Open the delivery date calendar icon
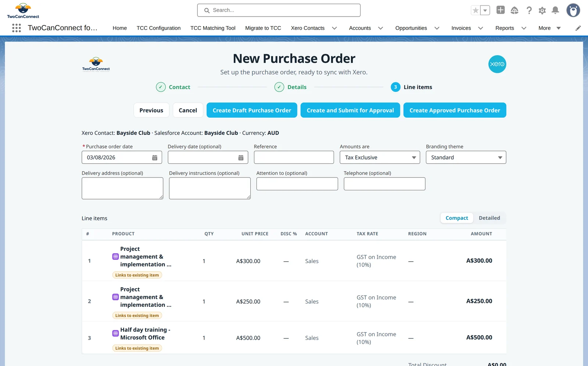Screen dimensions: 588x366 [241, 158]
